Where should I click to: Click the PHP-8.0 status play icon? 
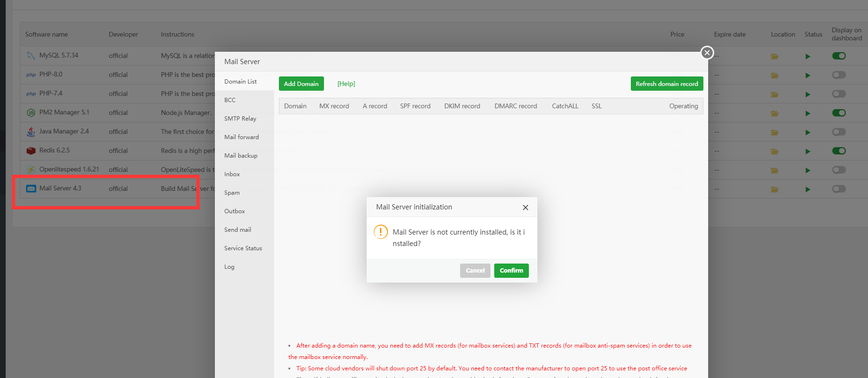[808, 76]
